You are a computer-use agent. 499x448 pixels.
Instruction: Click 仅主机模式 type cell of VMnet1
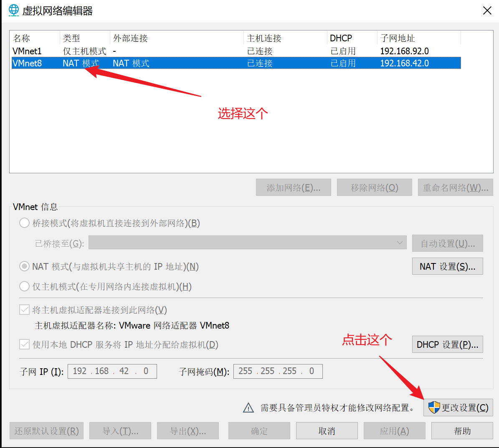click(84, 51)
